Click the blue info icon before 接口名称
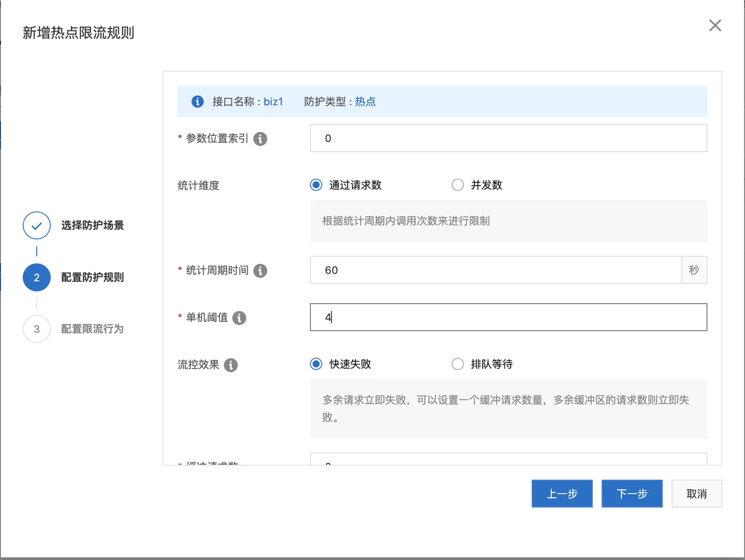The width and height of the screenshot is (745, 560). pyautogui.click(x=197, y=102)
